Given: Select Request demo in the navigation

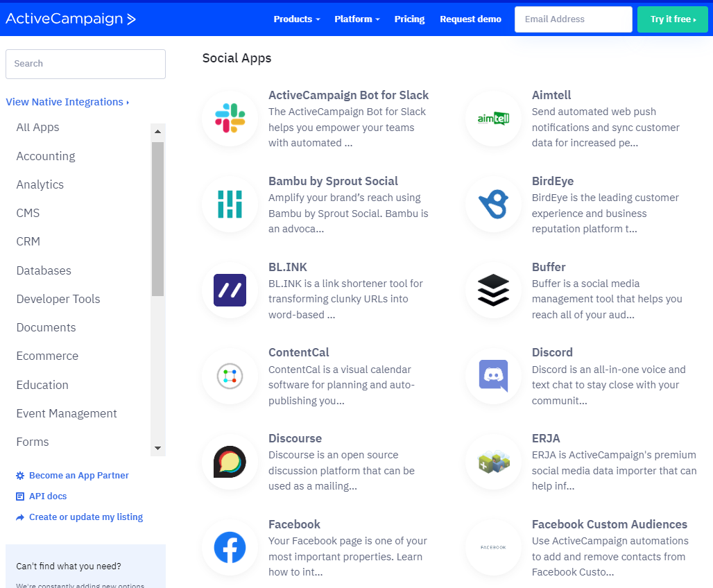Looking at the screenshot, I should [x=470, y=19].
